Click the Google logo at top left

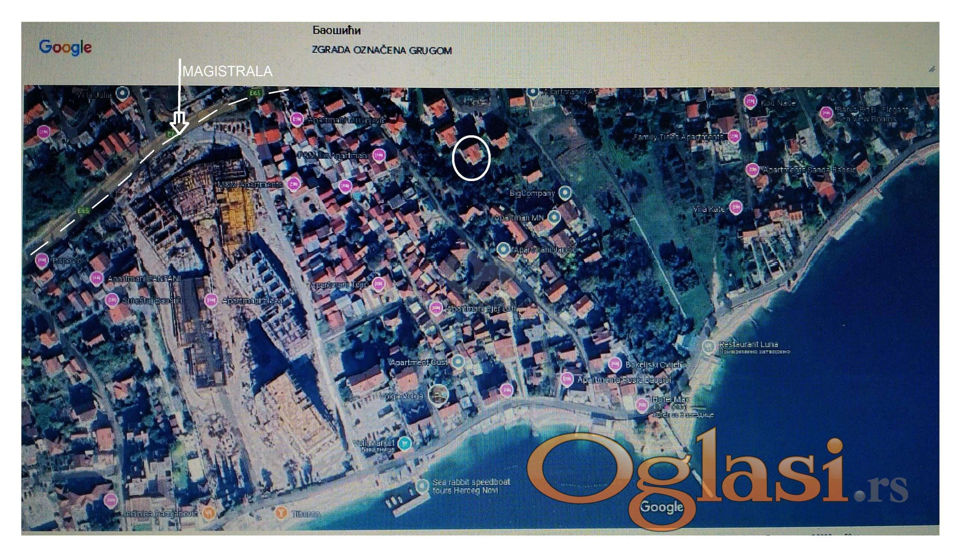click(x=65, y=47)
